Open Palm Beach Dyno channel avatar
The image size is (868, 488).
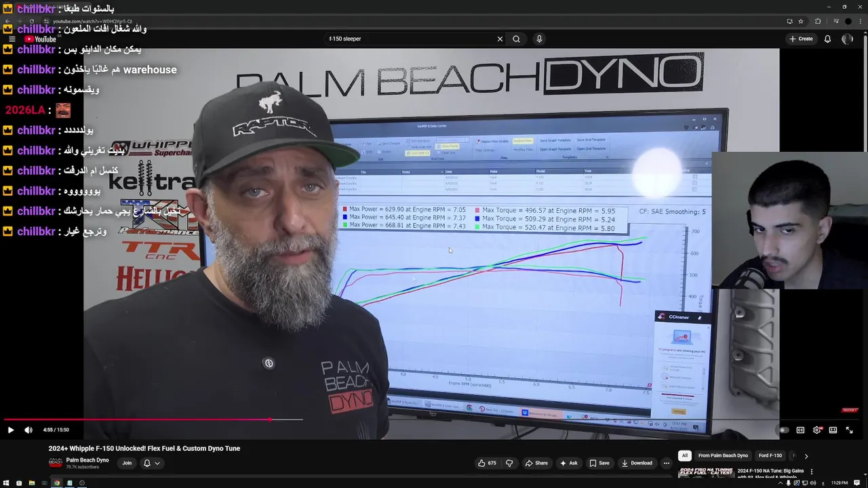[x=55, y=463]
